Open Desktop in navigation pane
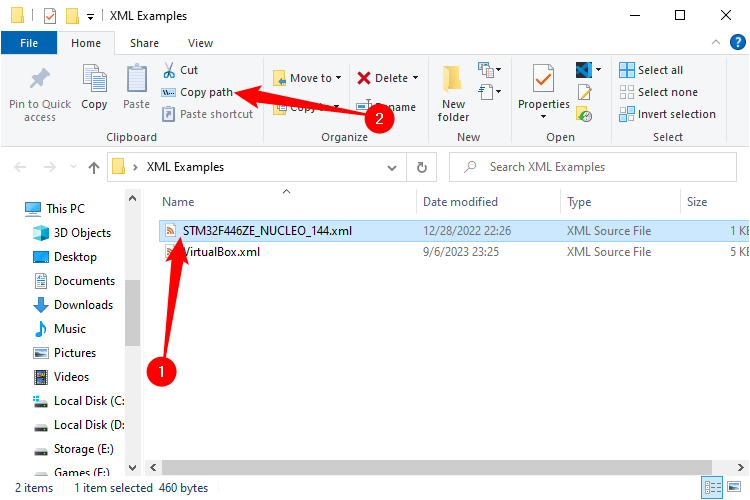750x500 pixels. coord(65,256)
